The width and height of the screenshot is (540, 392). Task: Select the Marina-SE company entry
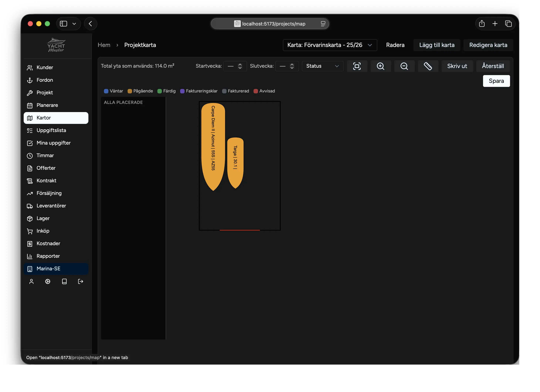[x=56, y=269]
